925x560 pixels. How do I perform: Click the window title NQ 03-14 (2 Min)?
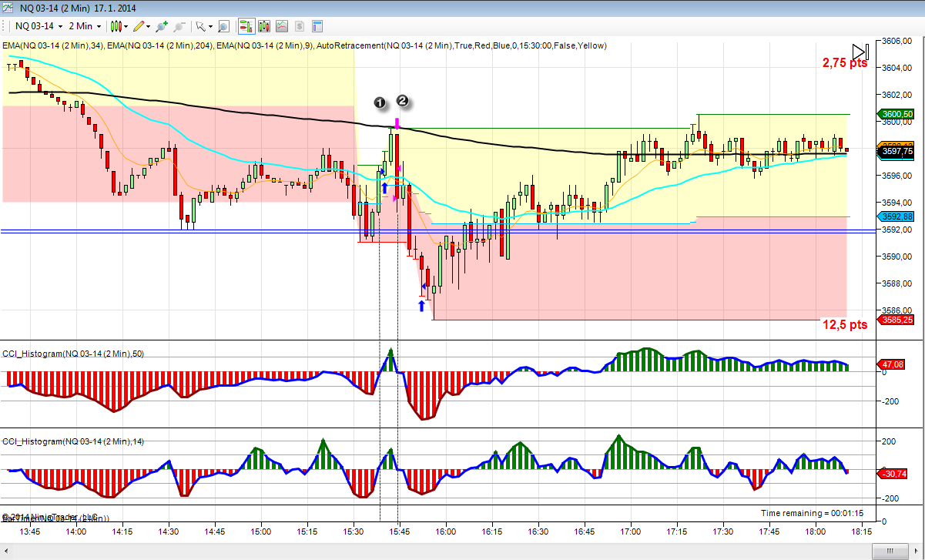pos(54,7)
